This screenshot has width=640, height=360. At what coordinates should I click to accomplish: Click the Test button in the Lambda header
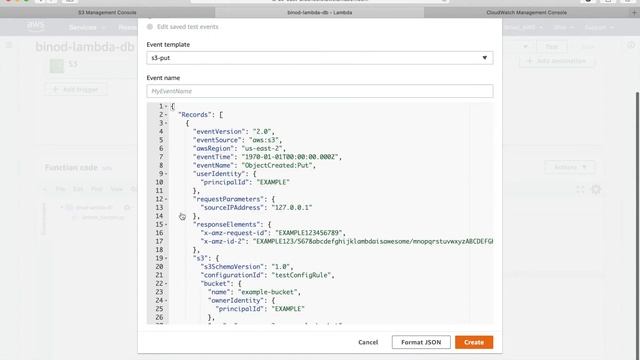click(552, 47)
